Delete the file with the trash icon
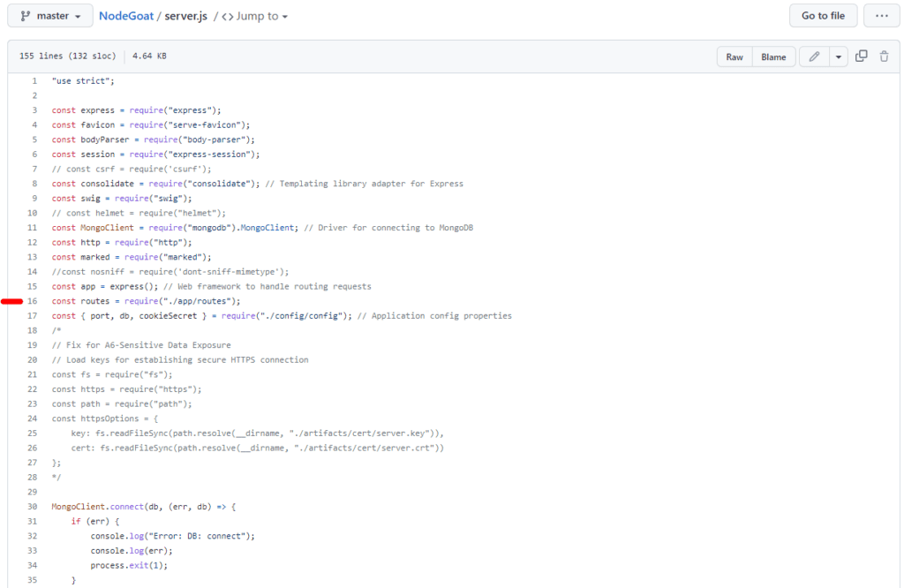904x588 pixels. 884,56
